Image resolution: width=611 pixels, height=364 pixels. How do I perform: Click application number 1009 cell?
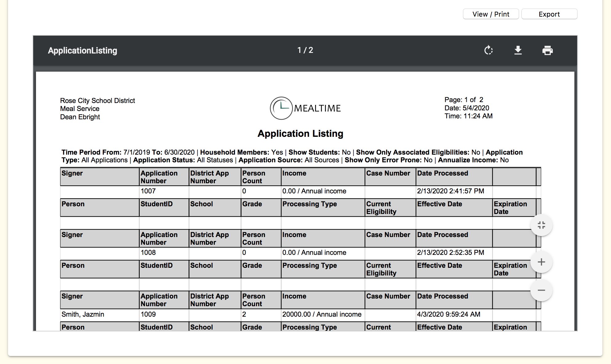pos(148,314)
